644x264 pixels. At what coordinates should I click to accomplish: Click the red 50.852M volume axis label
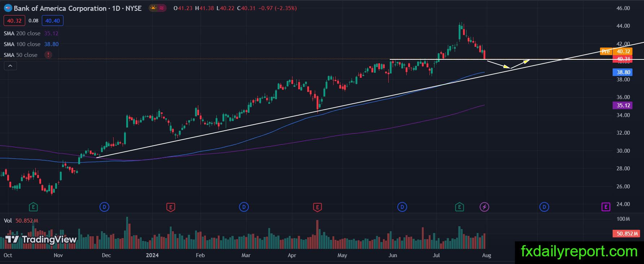627,233
